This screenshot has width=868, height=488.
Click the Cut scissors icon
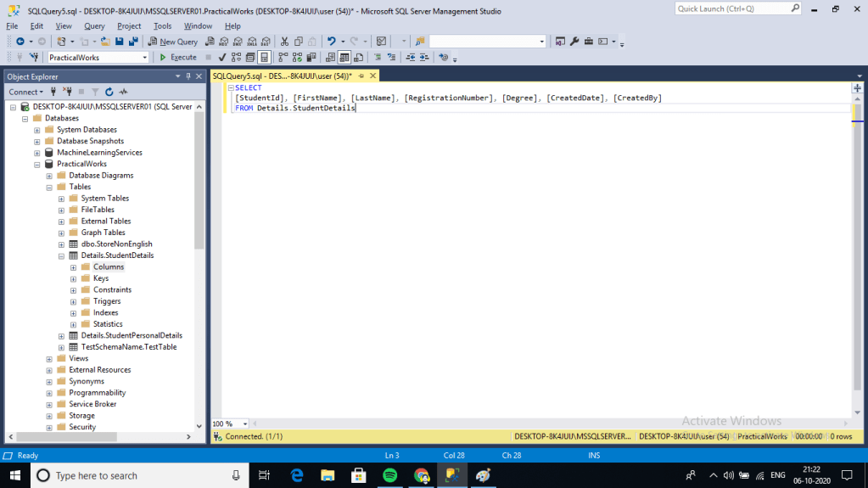click(285, 42)
